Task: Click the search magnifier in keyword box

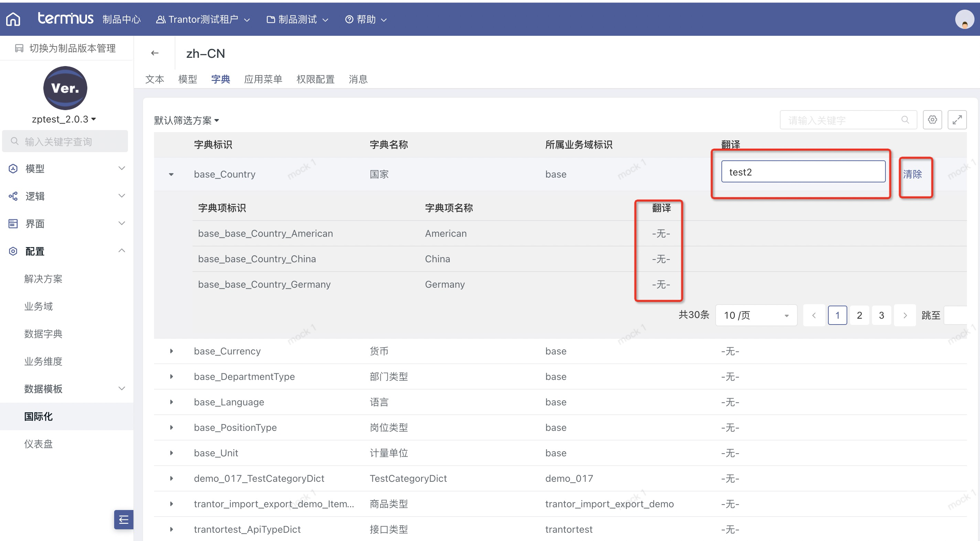Action: click(905, 120)
